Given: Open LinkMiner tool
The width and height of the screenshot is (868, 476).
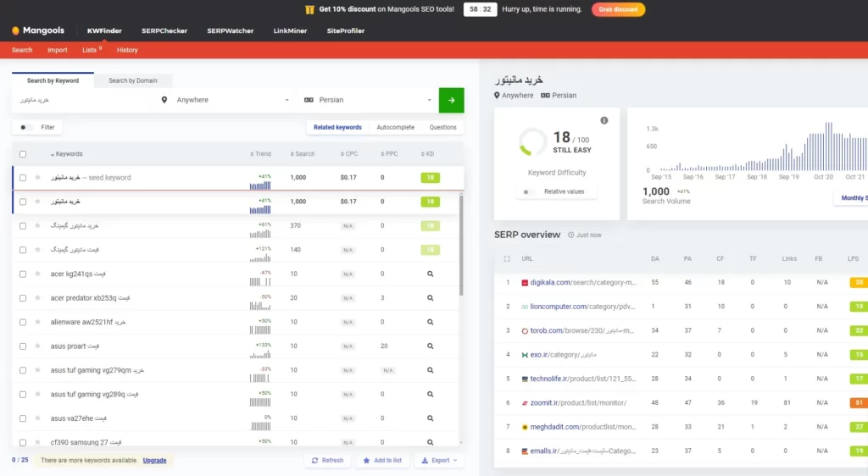Looking at the screenshot, I should [290, 31].
